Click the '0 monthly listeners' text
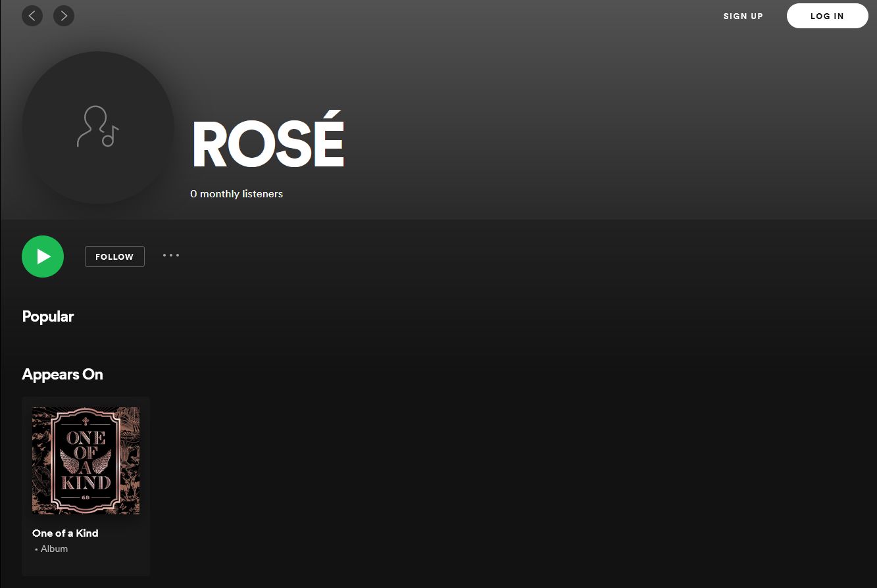The image size is (877, 588). [236, 193]
